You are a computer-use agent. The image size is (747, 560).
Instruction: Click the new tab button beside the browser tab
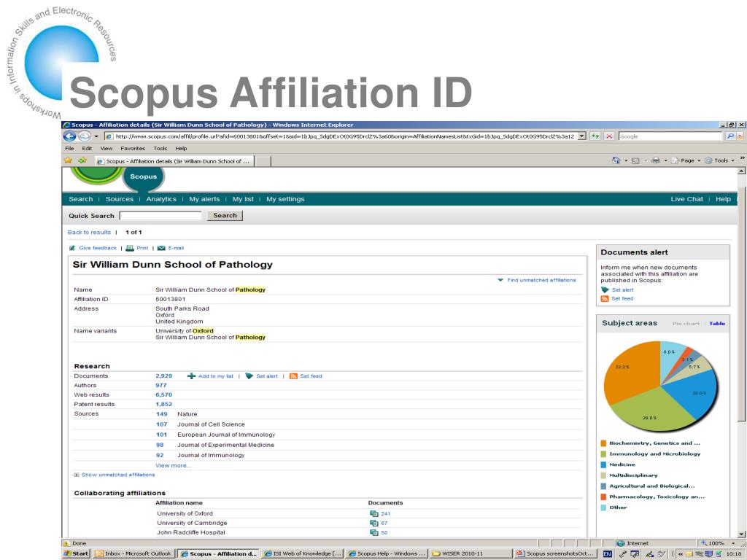point(263,161)
